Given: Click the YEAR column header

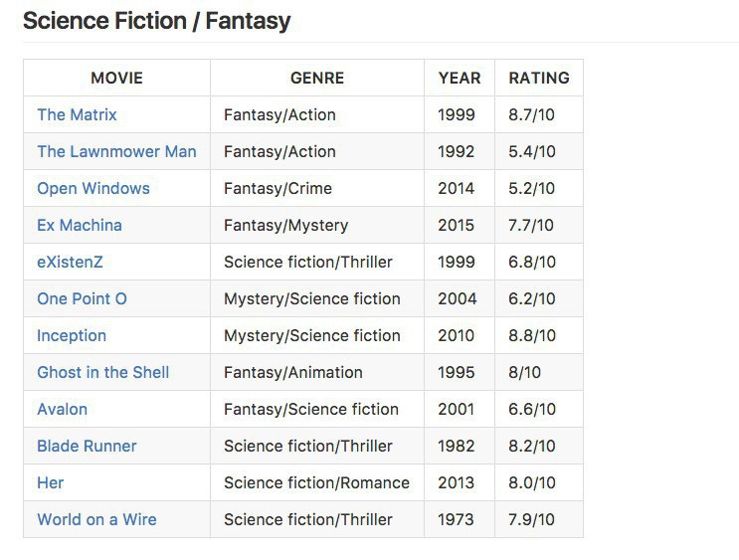Looking at the screenshot, I should point(459,78).
